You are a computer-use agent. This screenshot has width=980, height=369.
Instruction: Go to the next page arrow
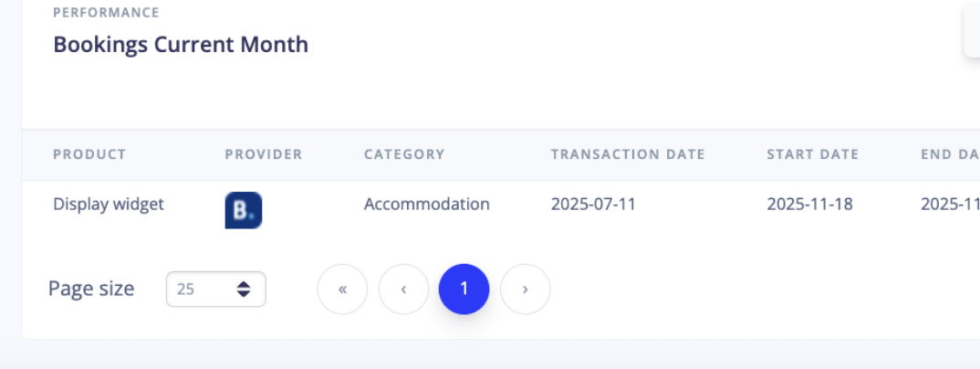[x=526, y=290]
